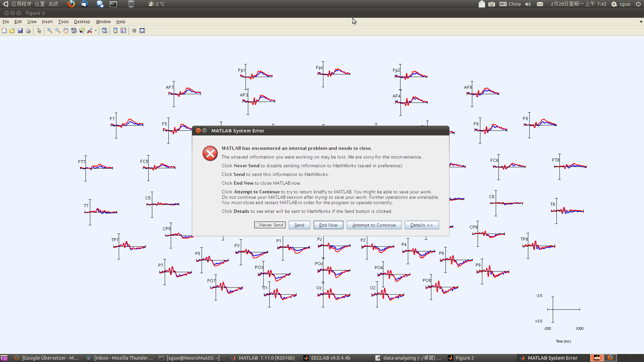Open the 系統 system menu
This screenshot has width=644, height=362.
53,4
